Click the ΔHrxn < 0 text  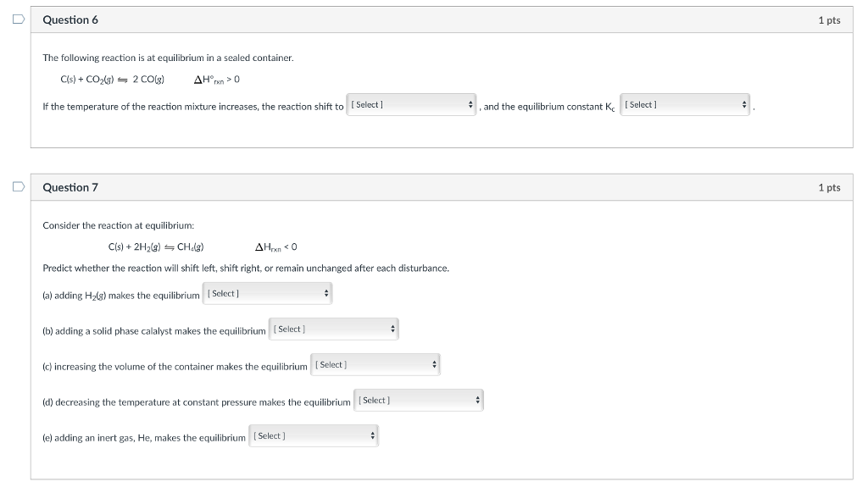point(275,247)
